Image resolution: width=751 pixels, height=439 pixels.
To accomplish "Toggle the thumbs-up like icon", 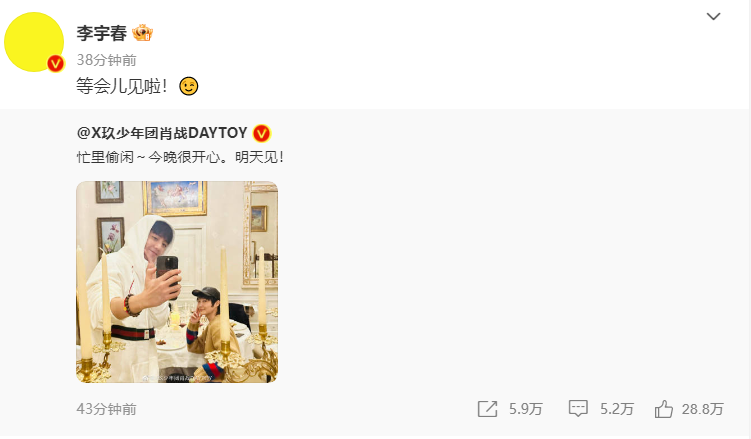I will point(664,408).
